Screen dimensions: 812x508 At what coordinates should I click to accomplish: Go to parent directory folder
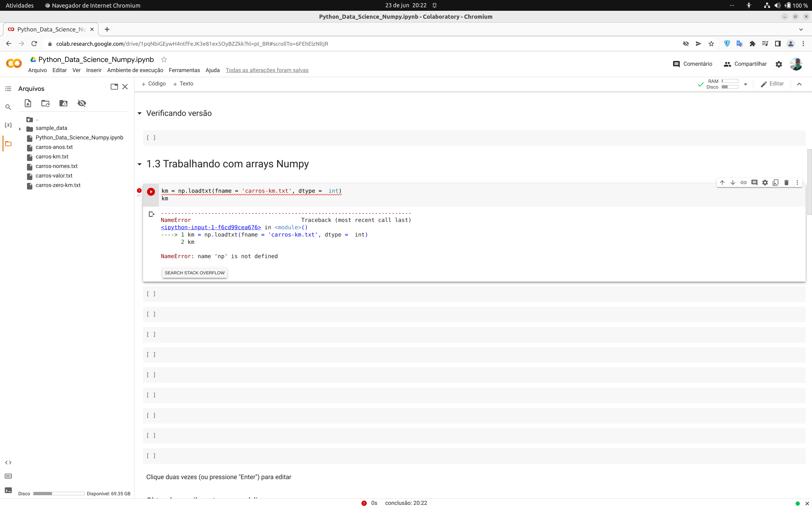tap(32, 119)
